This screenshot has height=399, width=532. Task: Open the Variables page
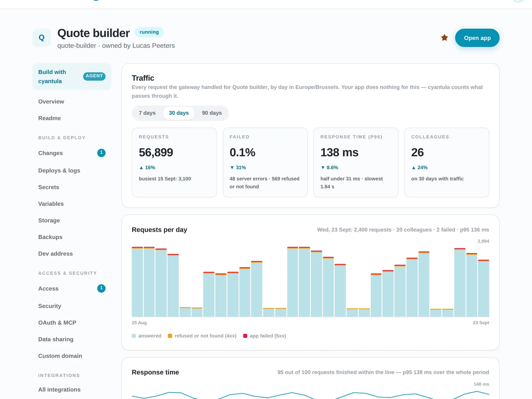pyautogui.click(x=72, y=204)
